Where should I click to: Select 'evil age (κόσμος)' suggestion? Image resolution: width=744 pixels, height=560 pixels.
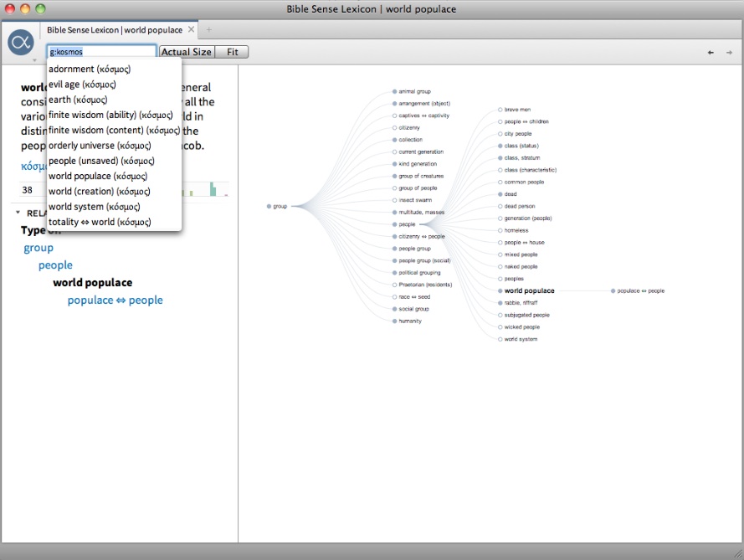coord(82,85)
